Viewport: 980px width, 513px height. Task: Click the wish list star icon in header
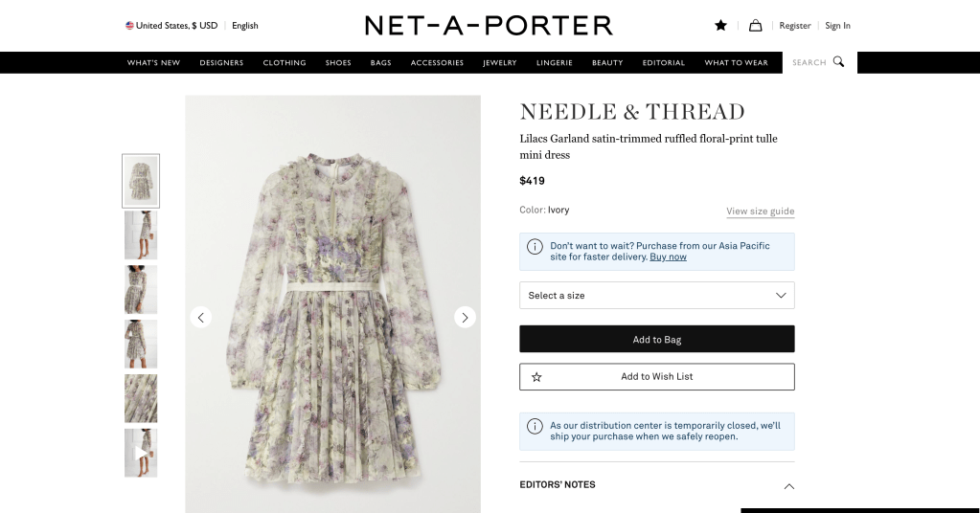coord(720,26)
